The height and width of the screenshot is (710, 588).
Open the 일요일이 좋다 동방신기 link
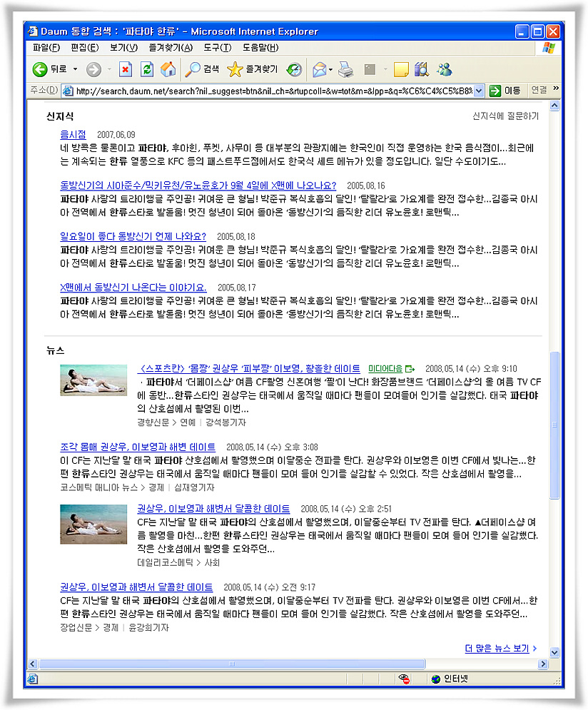point(133,236)
